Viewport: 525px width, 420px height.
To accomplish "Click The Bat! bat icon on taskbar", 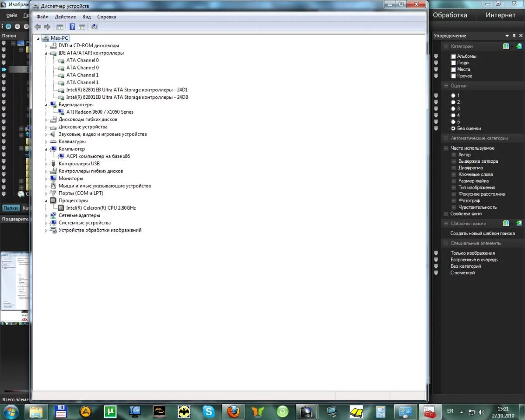I will [x=184, y=411].
